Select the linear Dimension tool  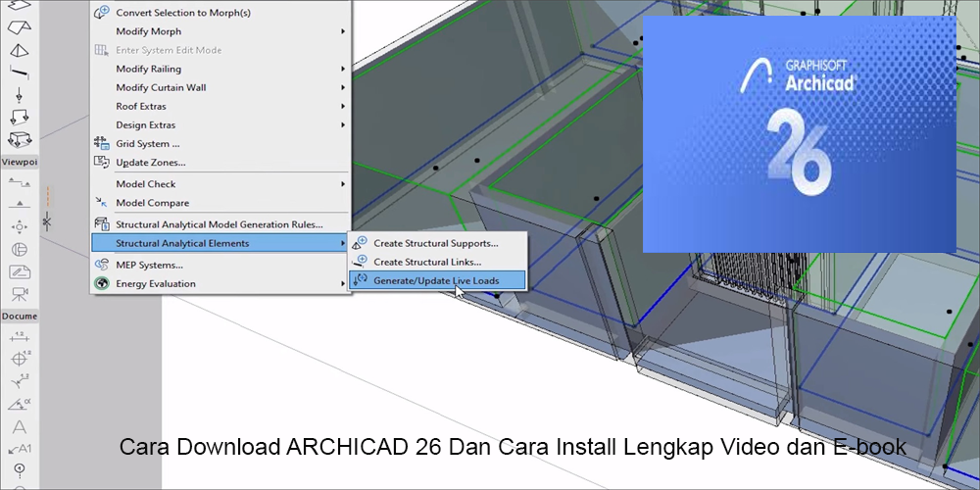tap(20, 337)
